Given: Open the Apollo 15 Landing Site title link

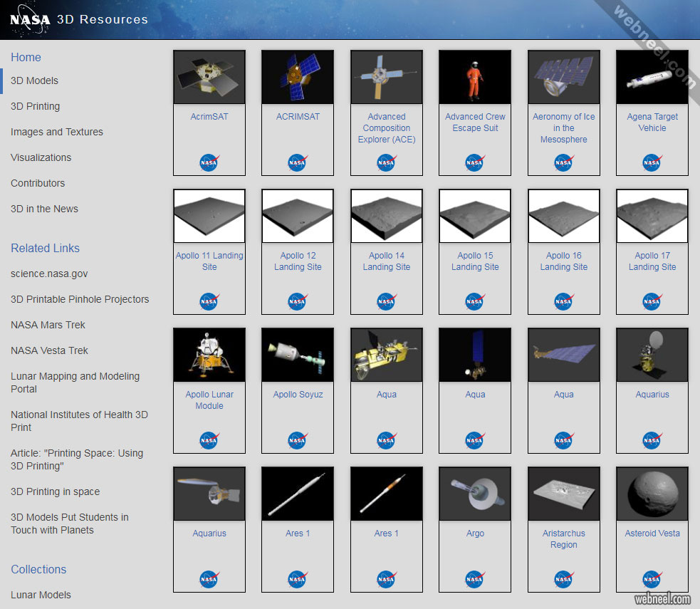Looking at the screenshot, I should (475, 261).
